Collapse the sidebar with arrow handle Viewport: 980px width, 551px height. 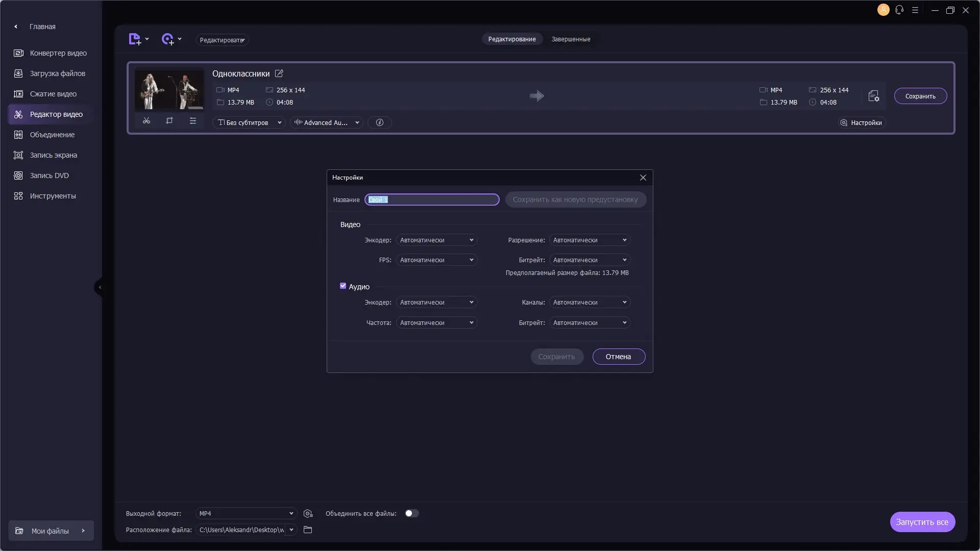(x=100, y=287)
